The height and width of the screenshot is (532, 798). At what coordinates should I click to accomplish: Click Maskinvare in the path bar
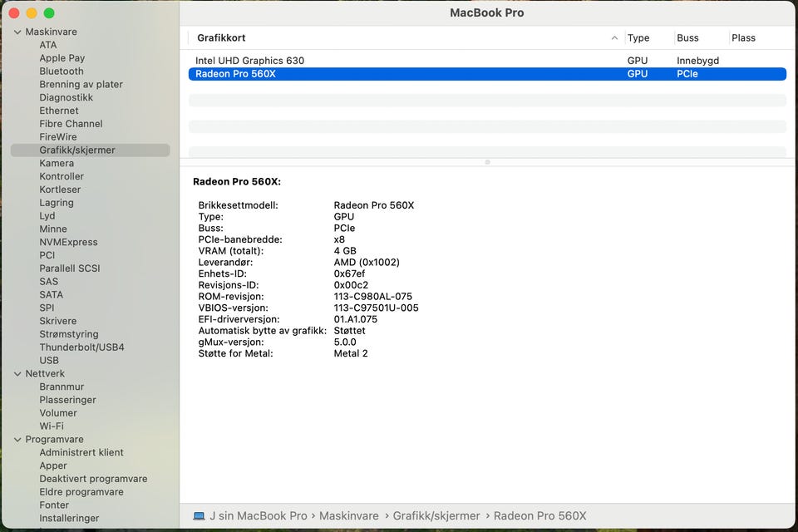pos(348,516)
